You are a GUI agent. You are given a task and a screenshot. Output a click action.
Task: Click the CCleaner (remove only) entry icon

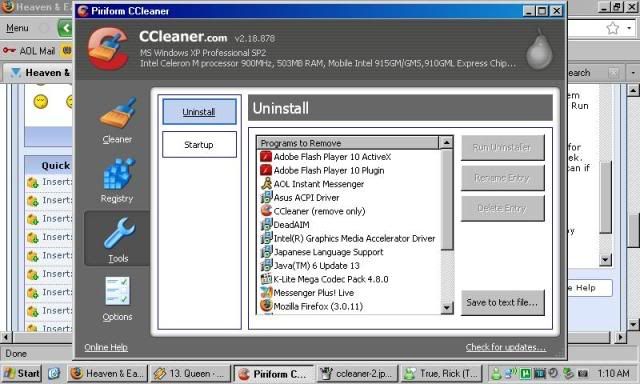pyautogui.click(x=266, y=211)
